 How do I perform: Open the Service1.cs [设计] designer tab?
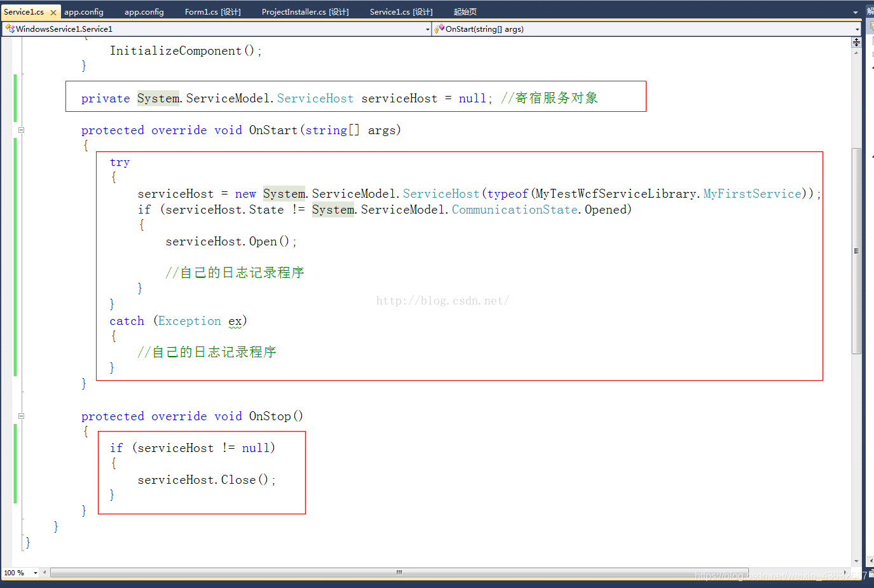(x=401, y=12)
